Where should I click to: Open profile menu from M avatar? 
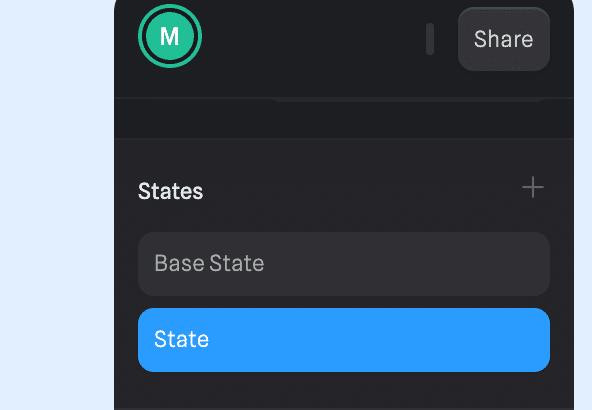pos(170,36)
